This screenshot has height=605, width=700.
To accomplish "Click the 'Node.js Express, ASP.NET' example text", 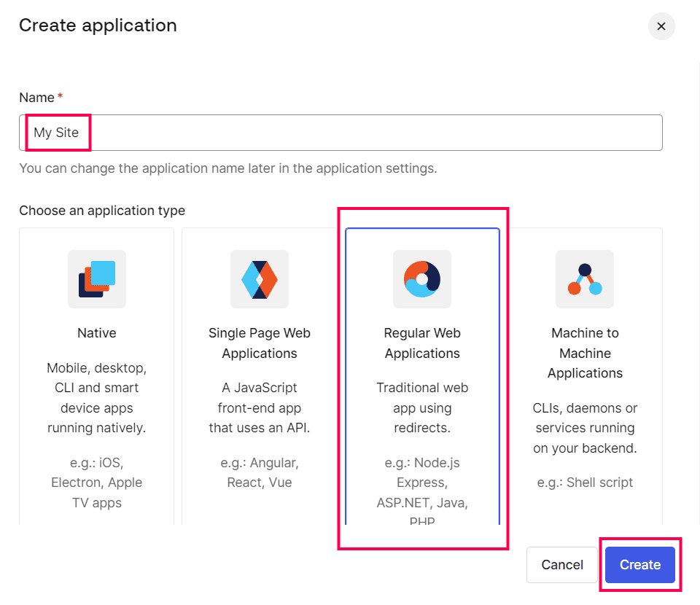I will coord(422,483).
